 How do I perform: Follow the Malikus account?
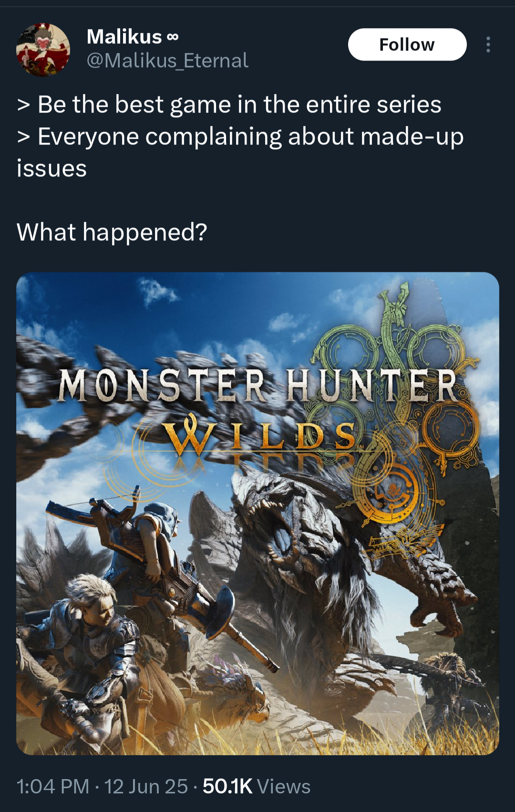point(407,44)
